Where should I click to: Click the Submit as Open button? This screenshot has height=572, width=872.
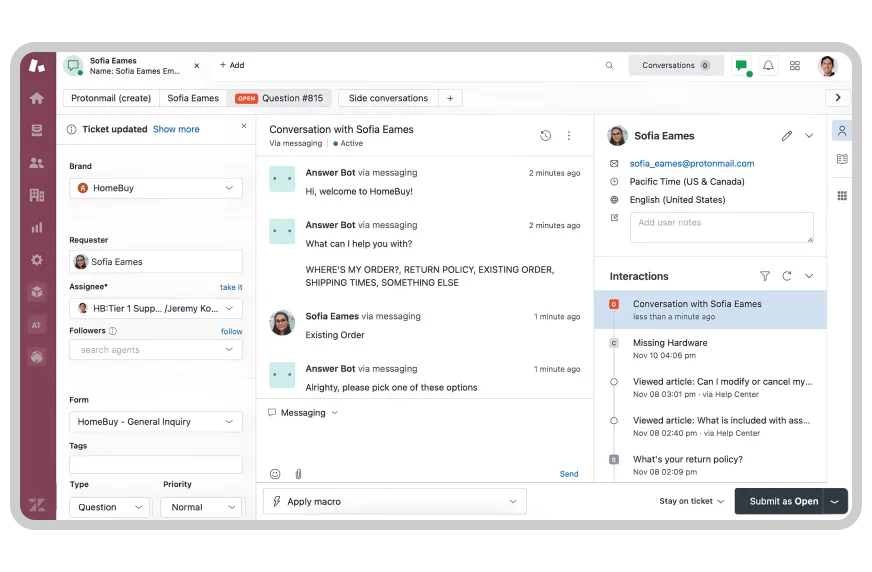point(779,501)
